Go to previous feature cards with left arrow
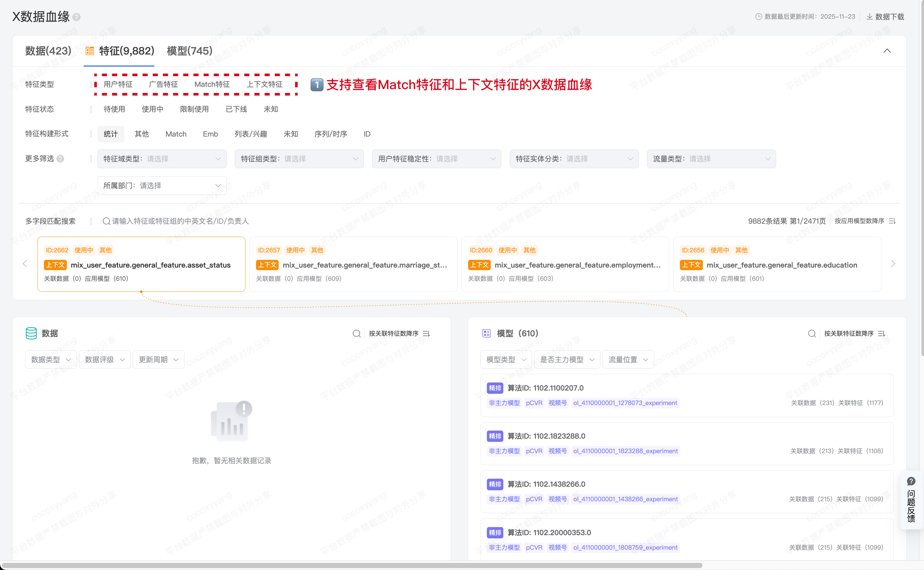 click(25, 264)
